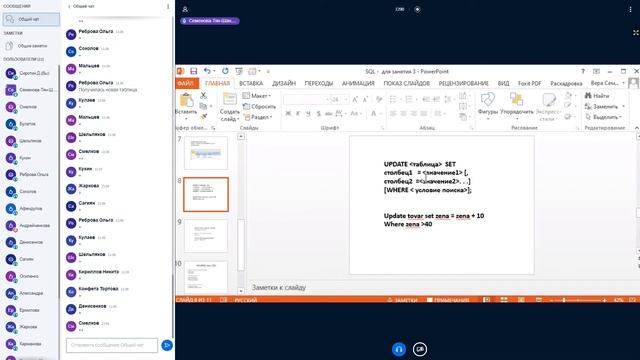Copy selection using the Copy icon
The image size is (640, 360).
click(x=203, y=106)
